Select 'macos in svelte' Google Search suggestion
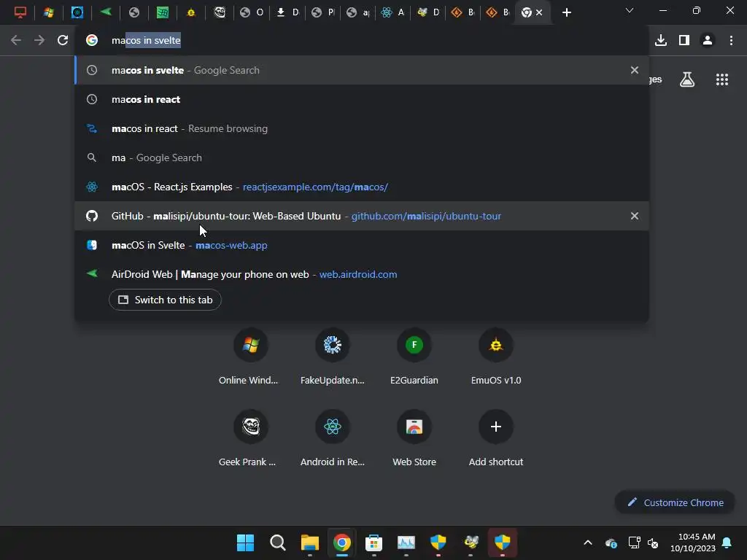 point(362,70)
